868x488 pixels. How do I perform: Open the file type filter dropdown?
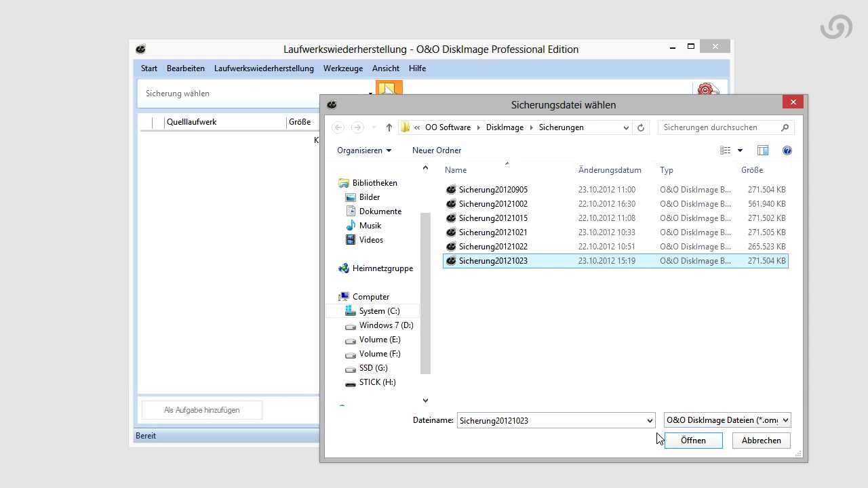click(x=786, y=420)
